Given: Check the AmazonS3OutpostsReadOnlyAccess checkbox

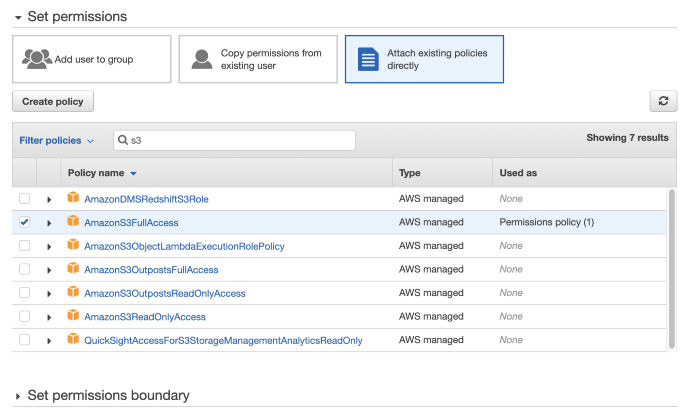Looking at the screenshot, I should coord(25,293).
